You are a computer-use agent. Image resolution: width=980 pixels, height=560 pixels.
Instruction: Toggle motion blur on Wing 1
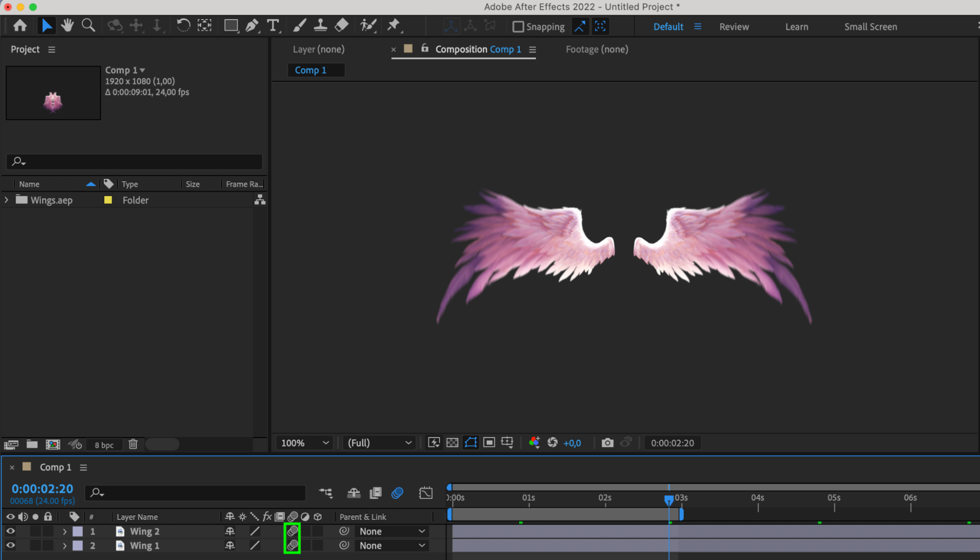pyautogui.click(x=292, y=545)
